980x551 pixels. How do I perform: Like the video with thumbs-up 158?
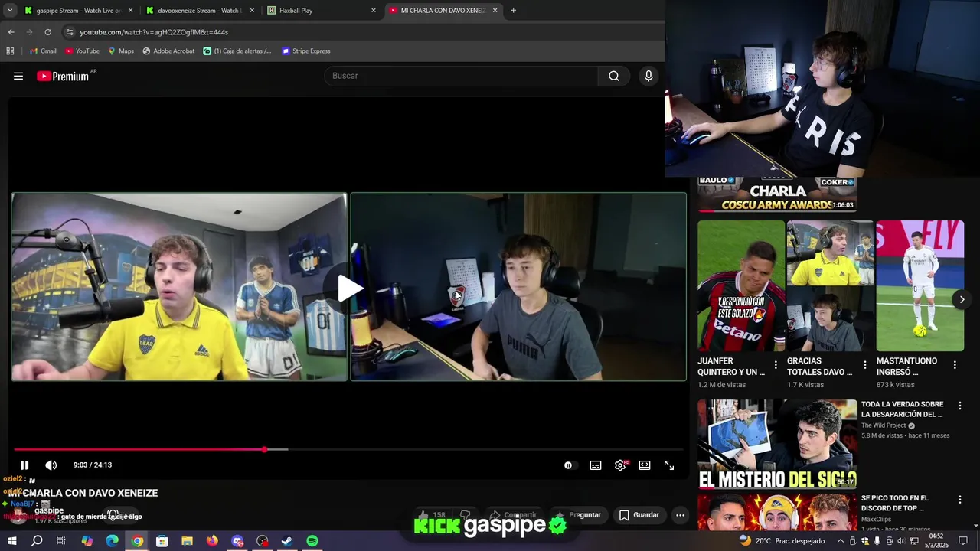[432, 515]
